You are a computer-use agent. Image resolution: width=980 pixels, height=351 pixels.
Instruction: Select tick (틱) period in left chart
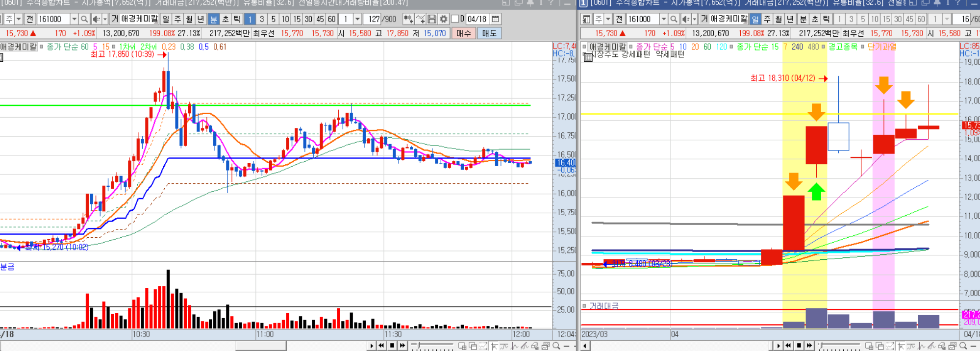[x=237, y=19]
